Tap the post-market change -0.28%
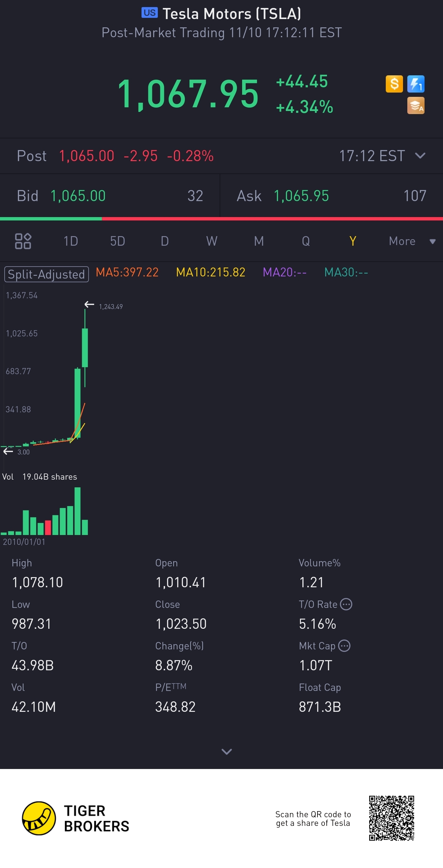The height and width of the screenshot is (868, 443). [x=190, y=156]
